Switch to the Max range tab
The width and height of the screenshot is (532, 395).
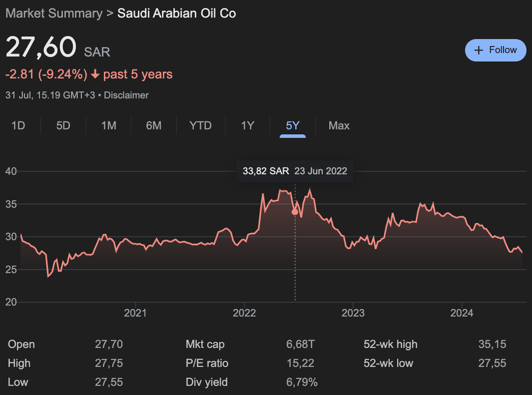tap(339, 126)
